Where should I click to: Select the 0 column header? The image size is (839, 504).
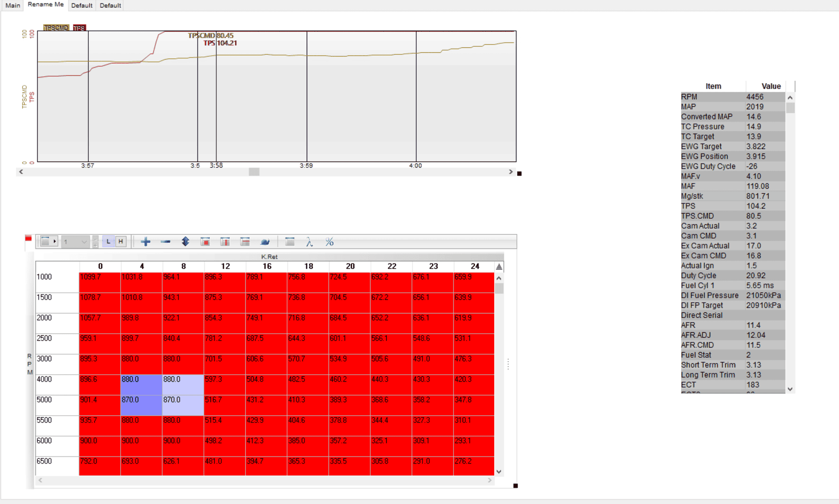pyautogui.click(x=100, y=266)
